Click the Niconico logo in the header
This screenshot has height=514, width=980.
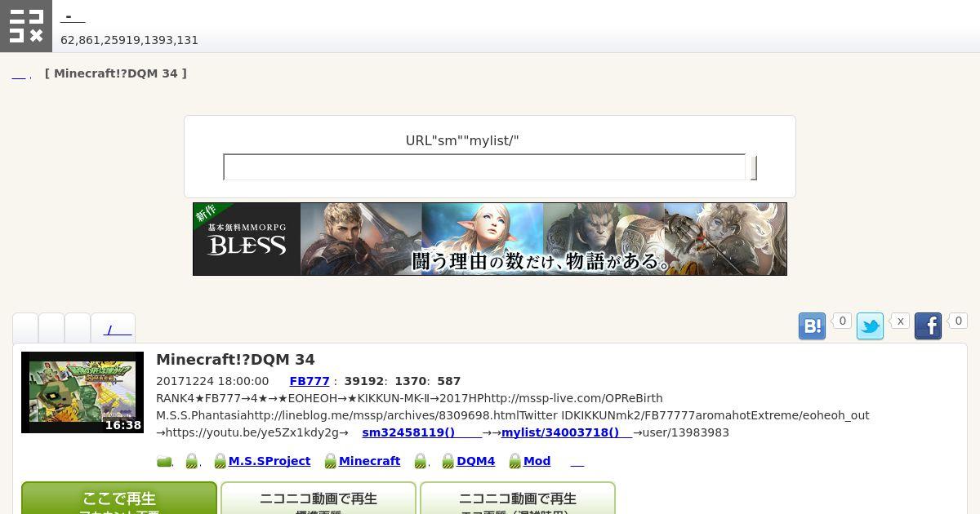(26, 26)
